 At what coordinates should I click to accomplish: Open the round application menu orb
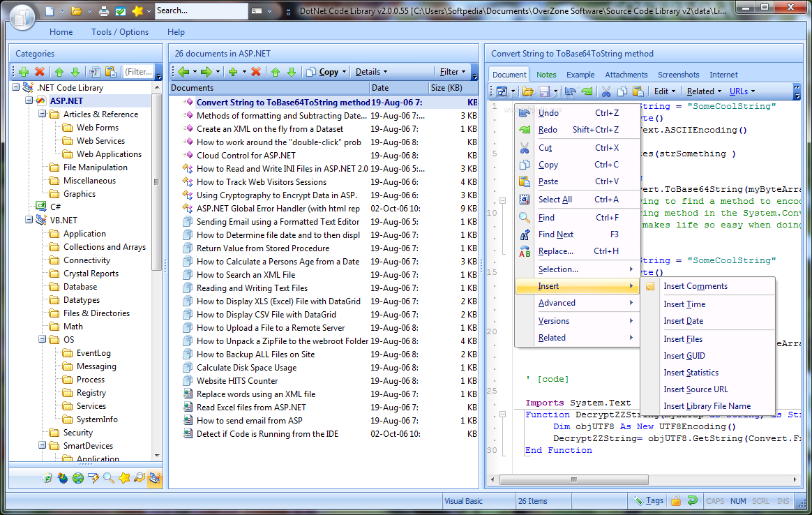[22, 16]
